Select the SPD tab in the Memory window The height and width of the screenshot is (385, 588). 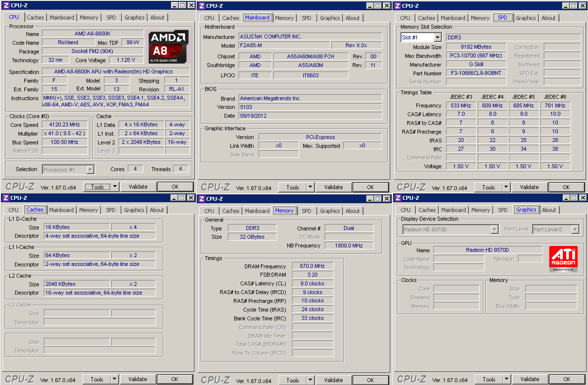pos(307,211)
